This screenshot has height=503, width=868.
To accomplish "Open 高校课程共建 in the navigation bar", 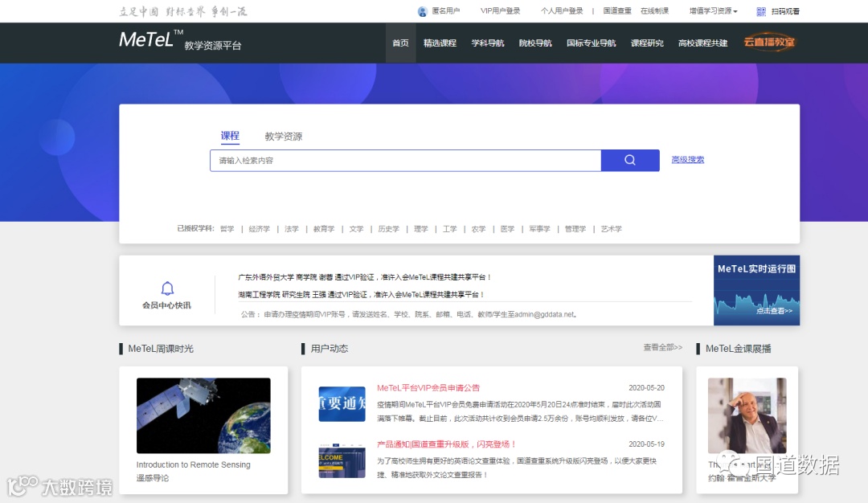I will [703, 43].
